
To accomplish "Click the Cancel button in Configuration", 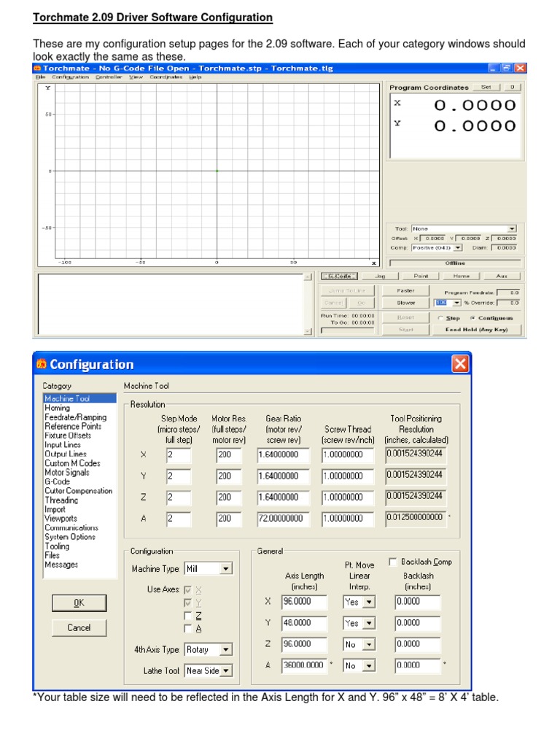I will coord(79,627).
